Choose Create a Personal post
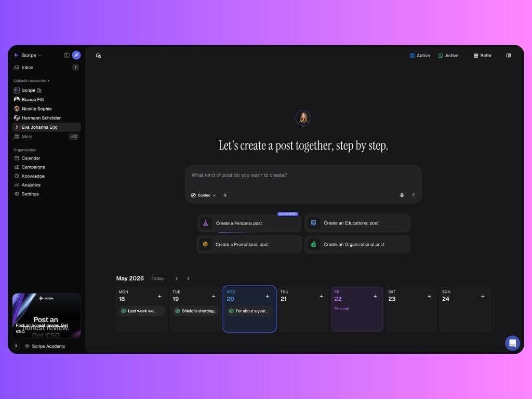The image size is (532, 399). 249,223
